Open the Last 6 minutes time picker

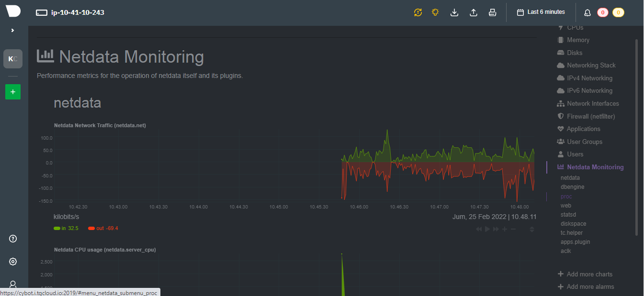pos(541,12)
